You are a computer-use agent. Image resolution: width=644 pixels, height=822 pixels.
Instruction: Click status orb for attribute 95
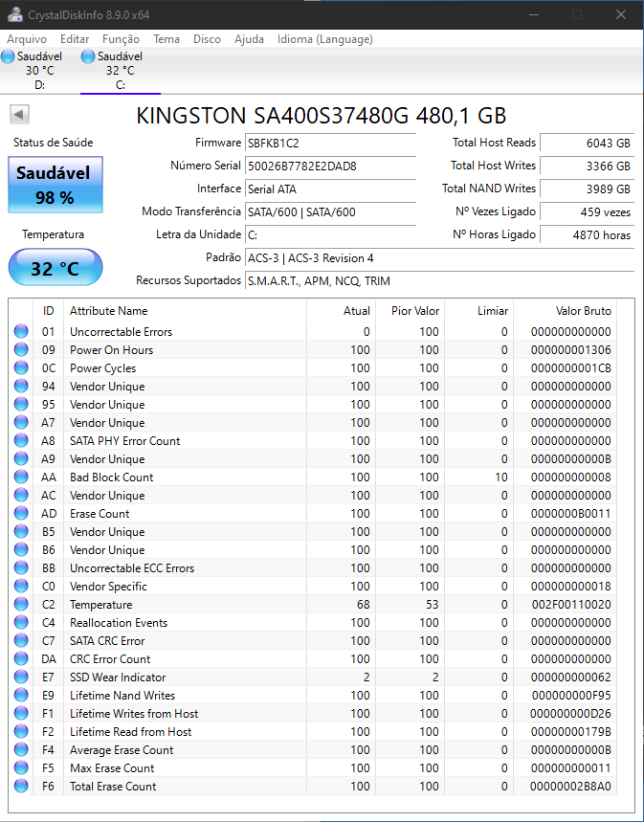[21, 404]
